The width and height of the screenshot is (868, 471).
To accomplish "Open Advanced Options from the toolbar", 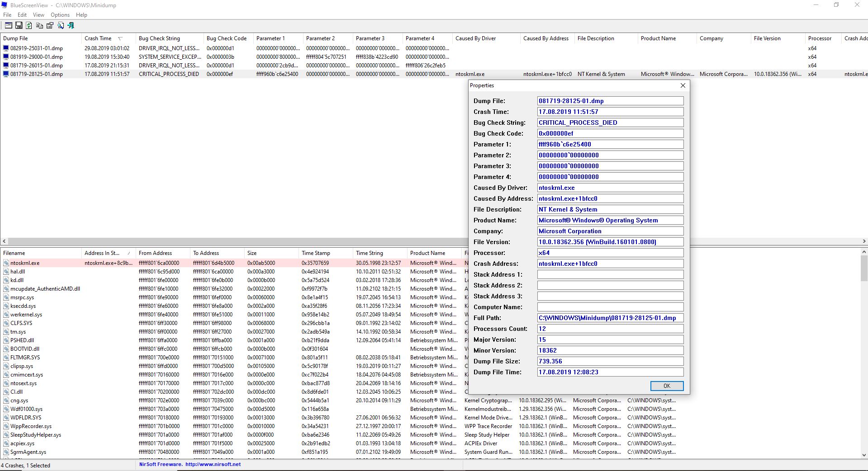I will click(9, 26).
